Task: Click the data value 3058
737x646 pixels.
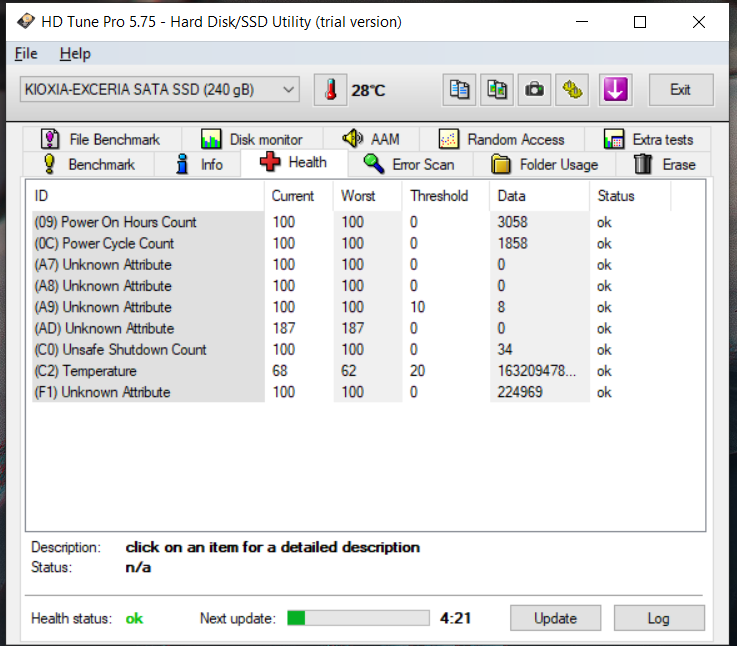Action: 512,222
